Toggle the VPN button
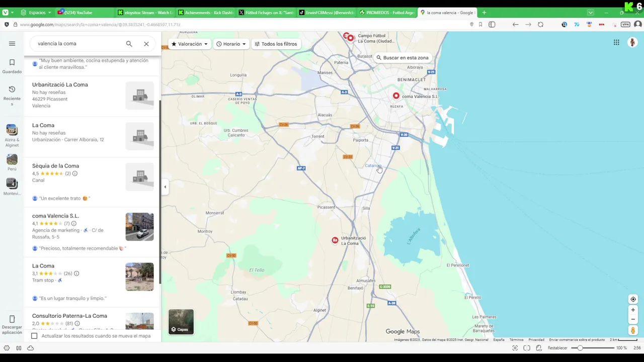This screenshot has height=362, width=644. click(625, 25)
